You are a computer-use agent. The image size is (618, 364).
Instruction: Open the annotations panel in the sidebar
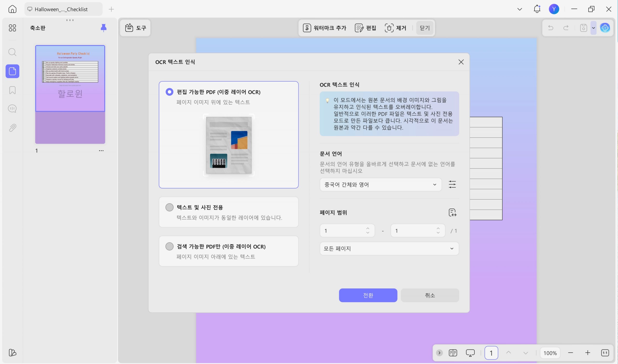[12, 108]
